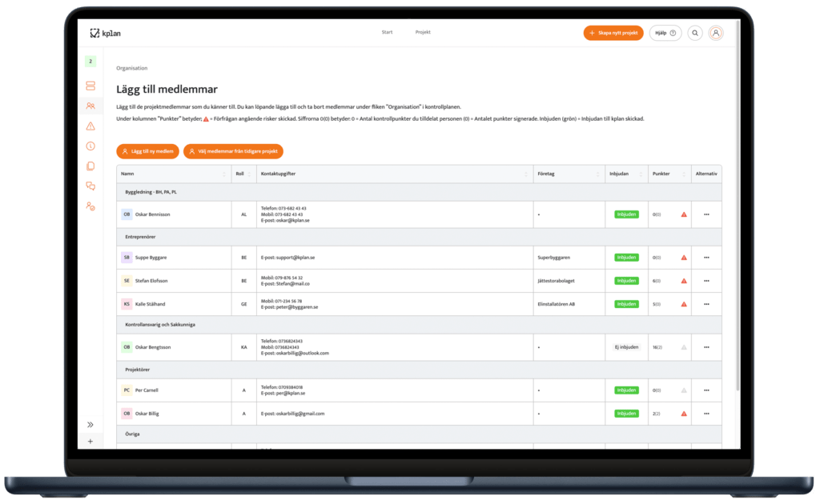
Task: Open the user profile avatar icon
Action: click(716, 33)
